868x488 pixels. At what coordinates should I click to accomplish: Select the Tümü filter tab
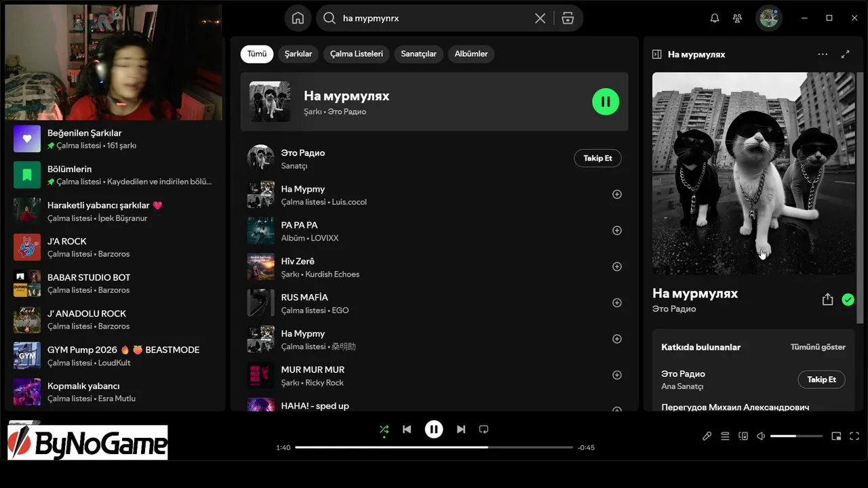coord(257,54)
